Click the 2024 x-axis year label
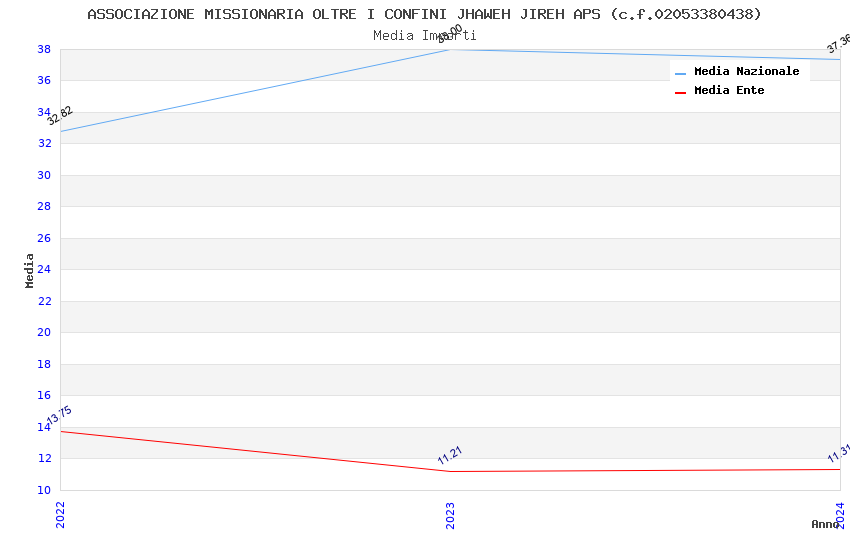Viewport: 850px width, 550px height. (840, 515)
